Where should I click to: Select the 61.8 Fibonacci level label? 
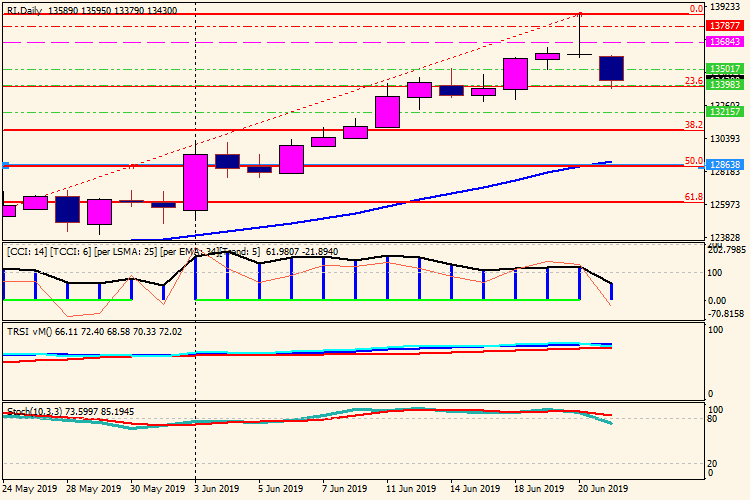click(x=692, y=197)
